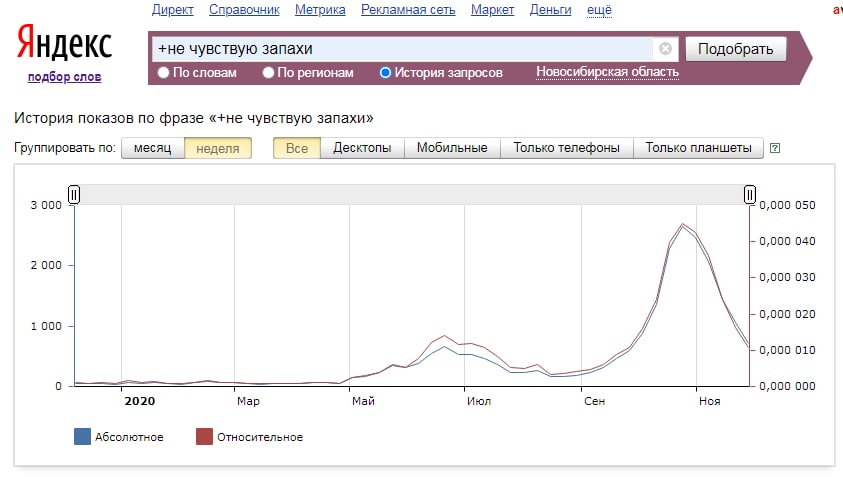Click the 'Ноя' month axis label
Image resolution: width=843 pixels, height=477 pixels.
tap(710, 401)
